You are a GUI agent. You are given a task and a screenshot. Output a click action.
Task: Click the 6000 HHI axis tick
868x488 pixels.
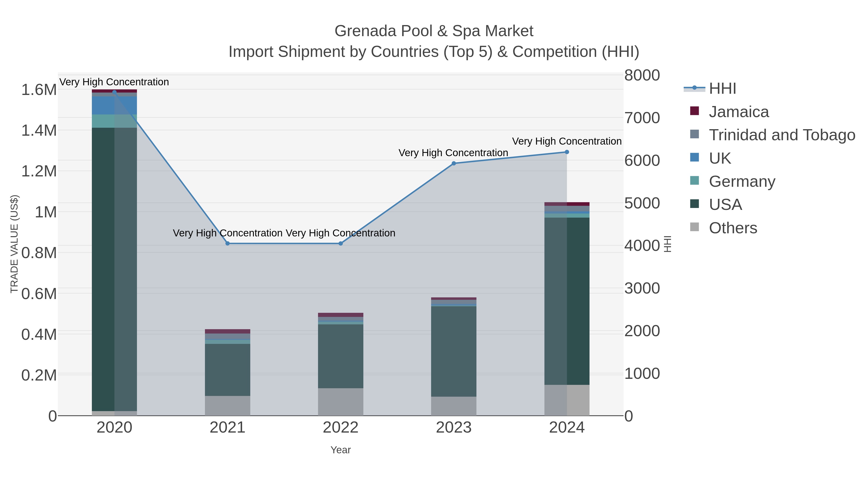(x=642, y=161)
